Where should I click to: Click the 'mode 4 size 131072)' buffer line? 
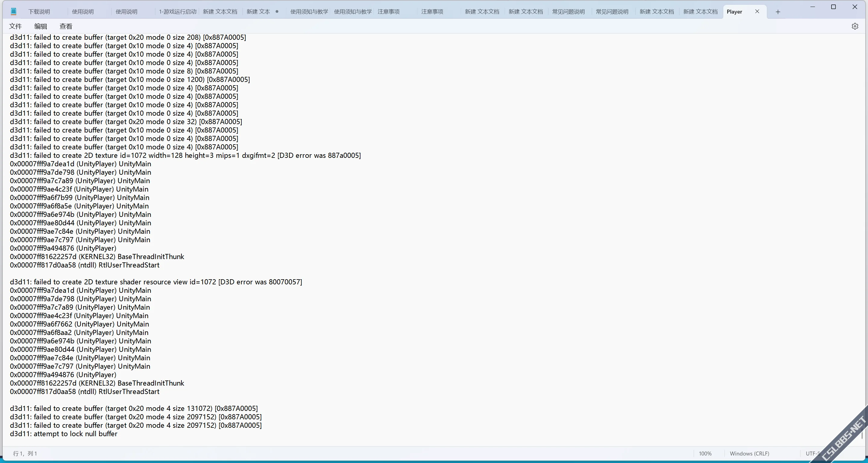134,408
